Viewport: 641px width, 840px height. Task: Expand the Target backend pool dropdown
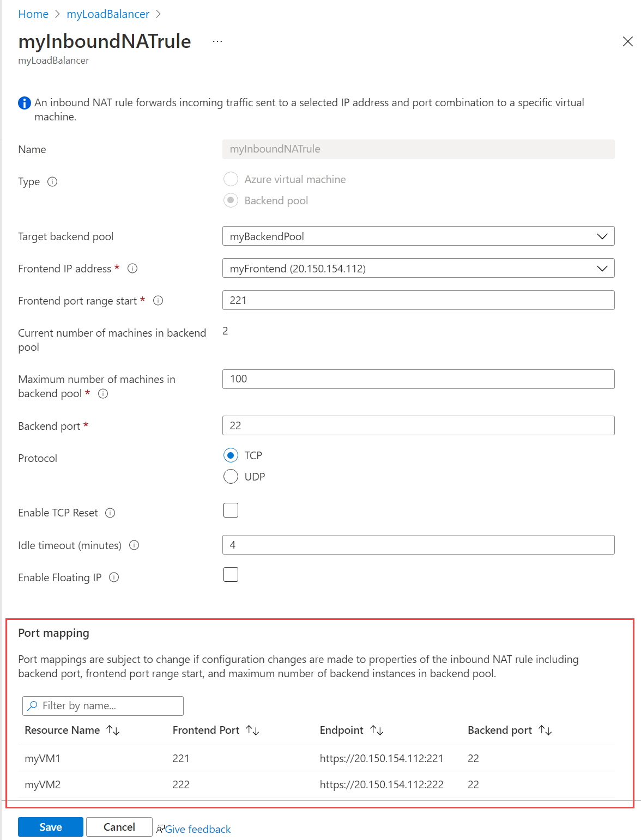[418, 236]
